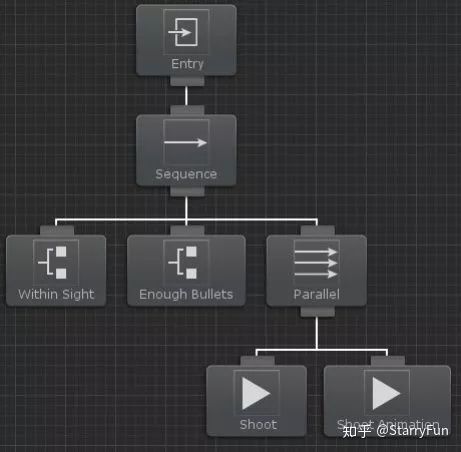The width and height of the screenshot is (461, 452).
Task: Select the Parallel triple-arrow icon
Action: 316,263
